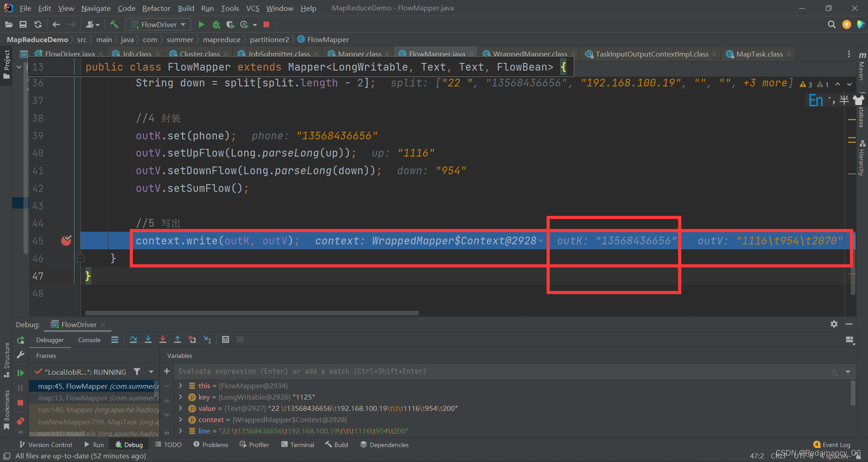Rerun FlowDriver in the Debug panel

(20, 340)
